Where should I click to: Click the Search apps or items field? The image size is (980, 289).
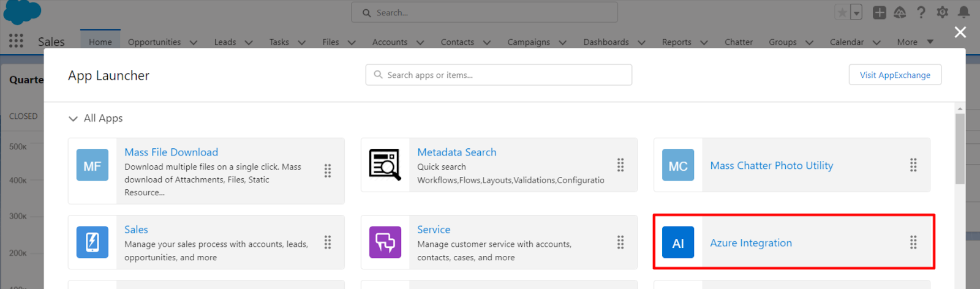(x=499, y=75)
